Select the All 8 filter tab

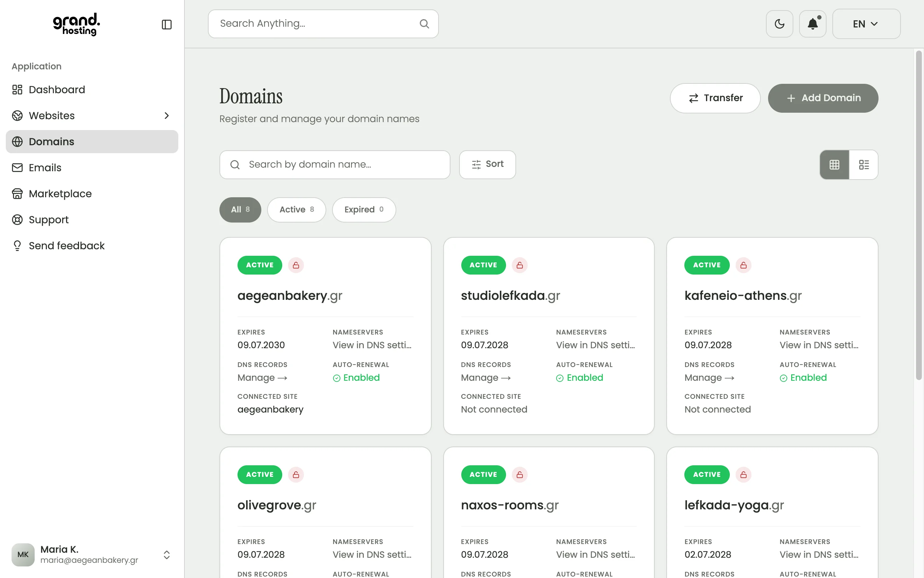point(240,210)
